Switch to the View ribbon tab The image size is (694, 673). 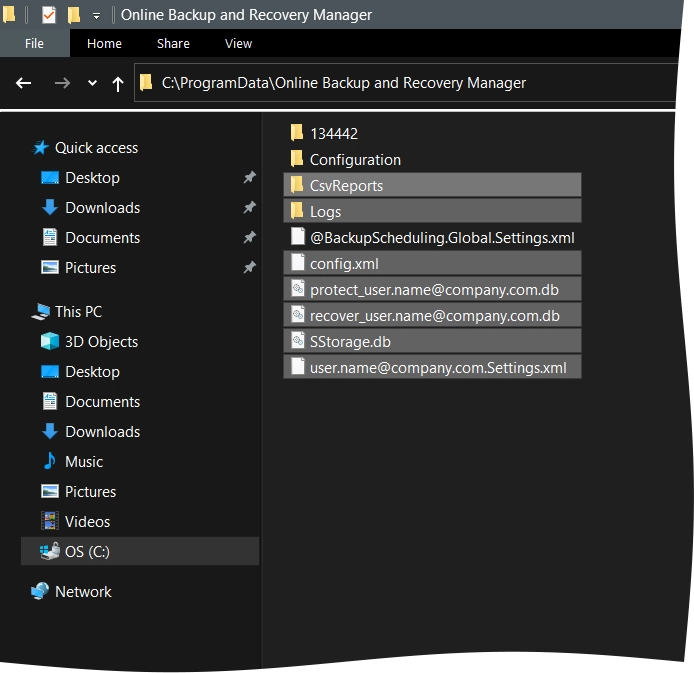click(x=238, y=43)
